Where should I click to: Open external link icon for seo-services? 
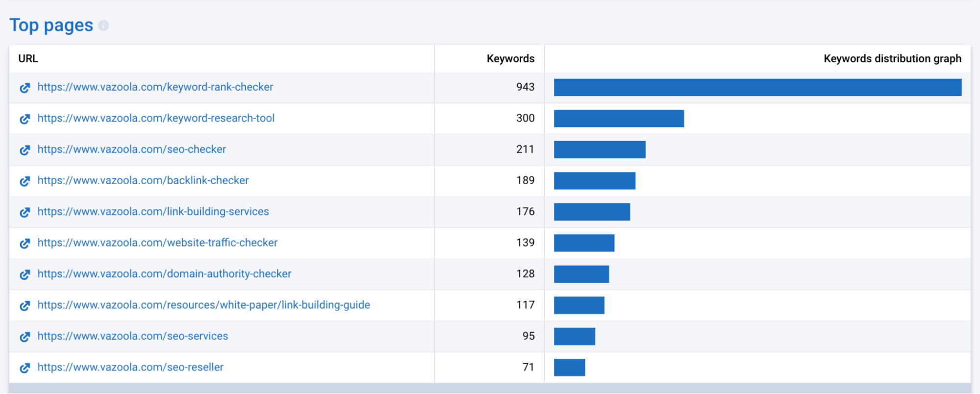coord(25,337)
